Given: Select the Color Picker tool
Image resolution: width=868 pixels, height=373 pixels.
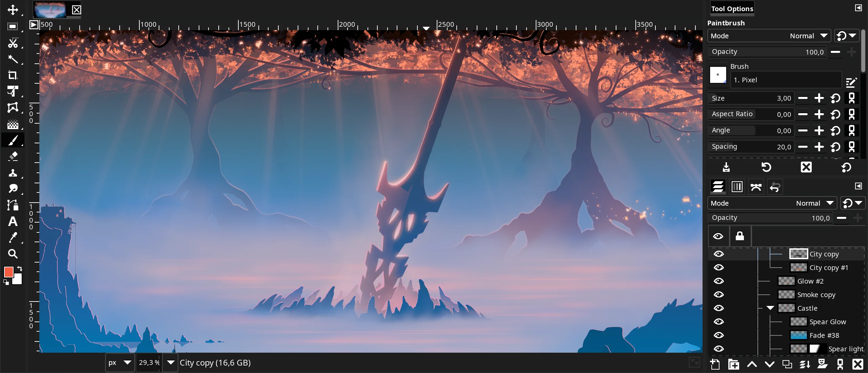Looking at the screenshot, I should point(13,237).
